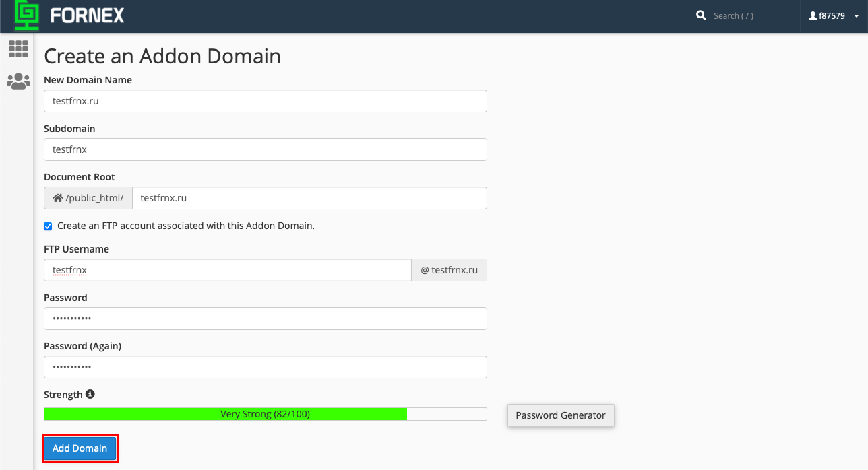This screenshot has width=868, height=470.
Task: Click the search magnifier icon
Action: (701, 15)
